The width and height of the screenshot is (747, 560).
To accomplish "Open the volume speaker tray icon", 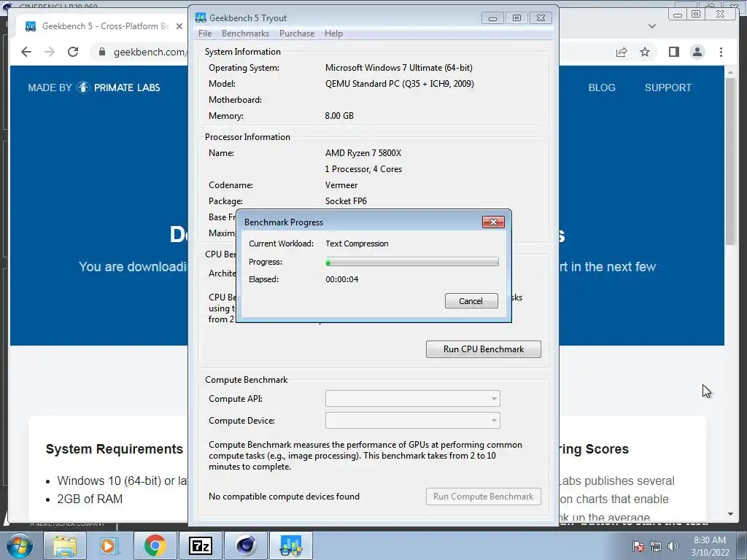I will (x=673, y=546).
